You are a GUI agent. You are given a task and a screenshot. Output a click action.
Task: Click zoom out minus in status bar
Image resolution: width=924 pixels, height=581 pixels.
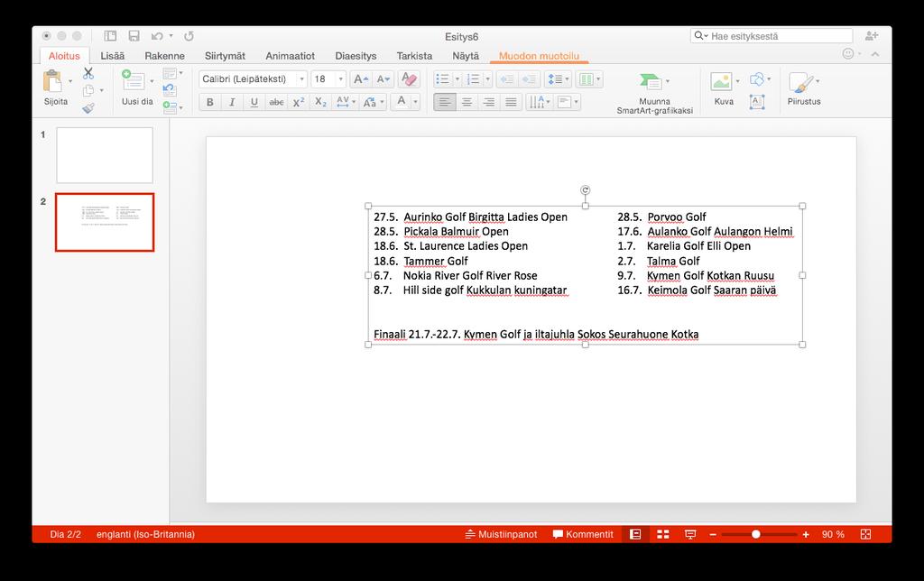pyautogui.click(x=713, y=534)
